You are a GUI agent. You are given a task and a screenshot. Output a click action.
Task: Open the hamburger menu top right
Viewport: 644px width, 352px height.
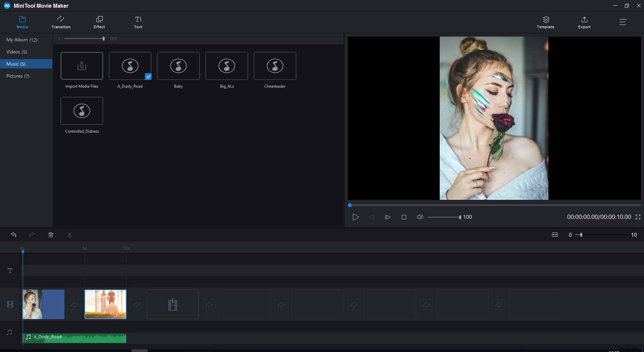tap(623, 22)
